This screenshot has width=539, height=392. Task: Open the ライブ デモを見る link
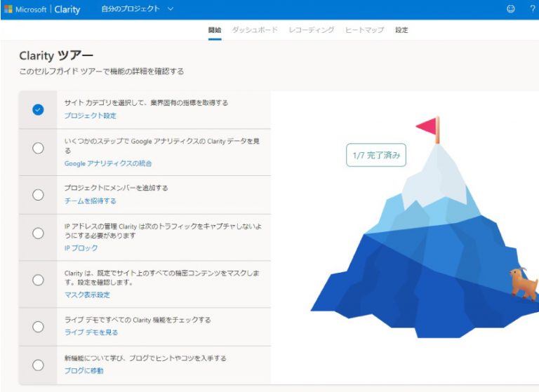tap(91, 332)
